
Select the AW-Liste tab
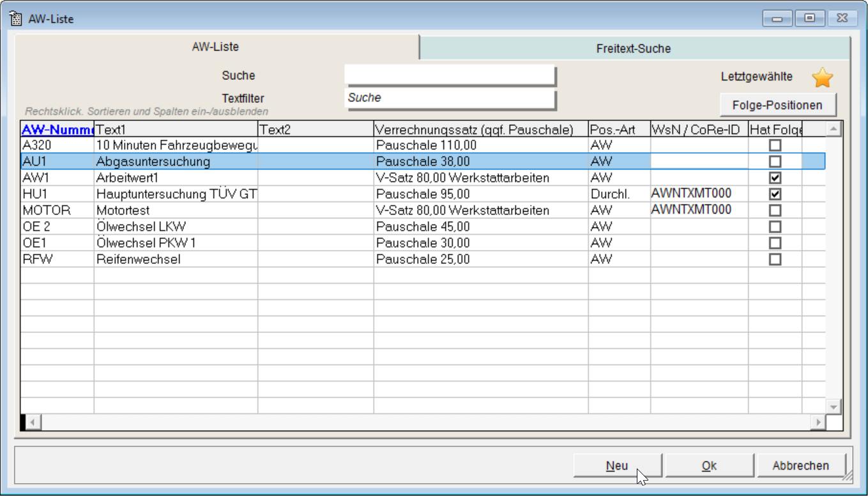coord(216,47)
